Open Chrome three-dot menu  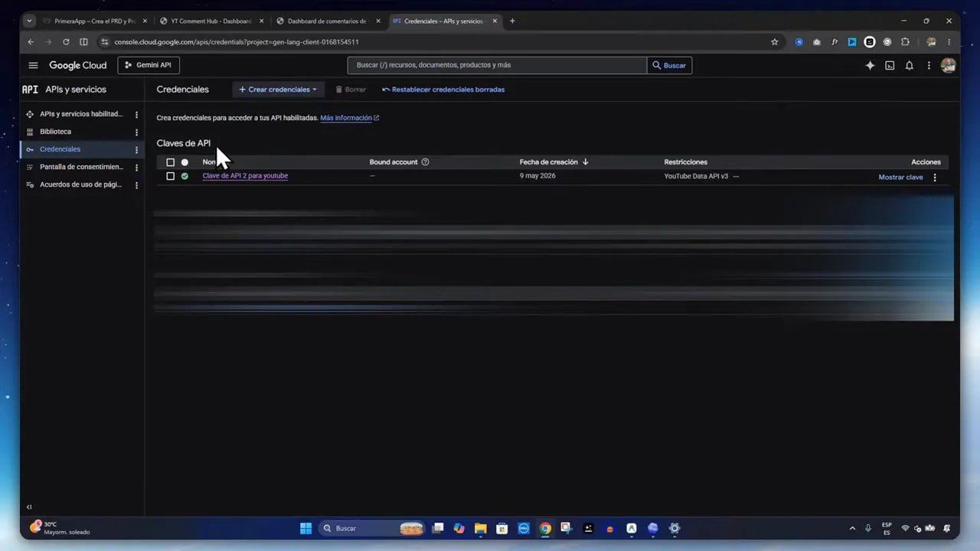949,42
